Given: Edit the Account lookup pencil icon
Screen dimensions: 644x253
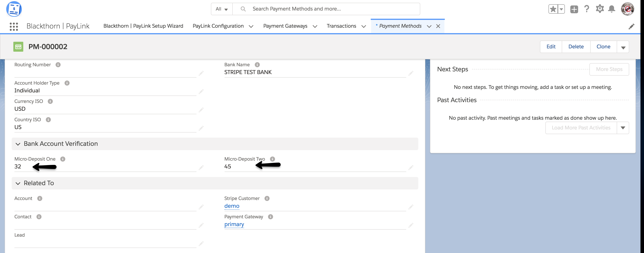Looking at the screenshot, I should pyautogui.click(x=201, y=207).
